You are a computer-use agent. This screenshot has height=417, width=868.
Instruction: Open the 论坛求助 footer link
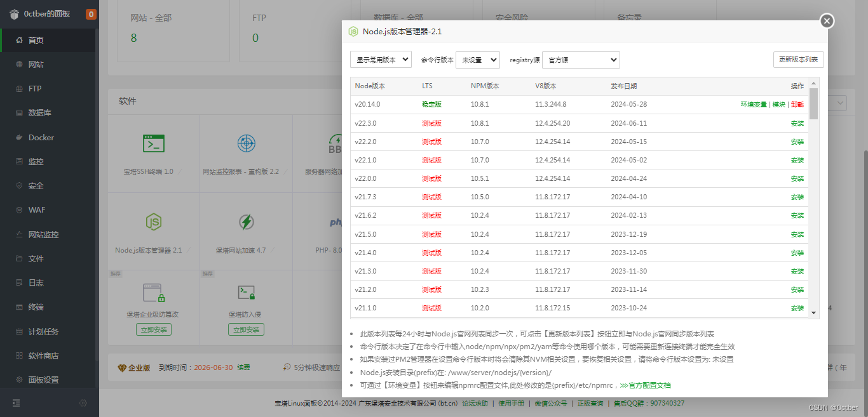[475, 403]
